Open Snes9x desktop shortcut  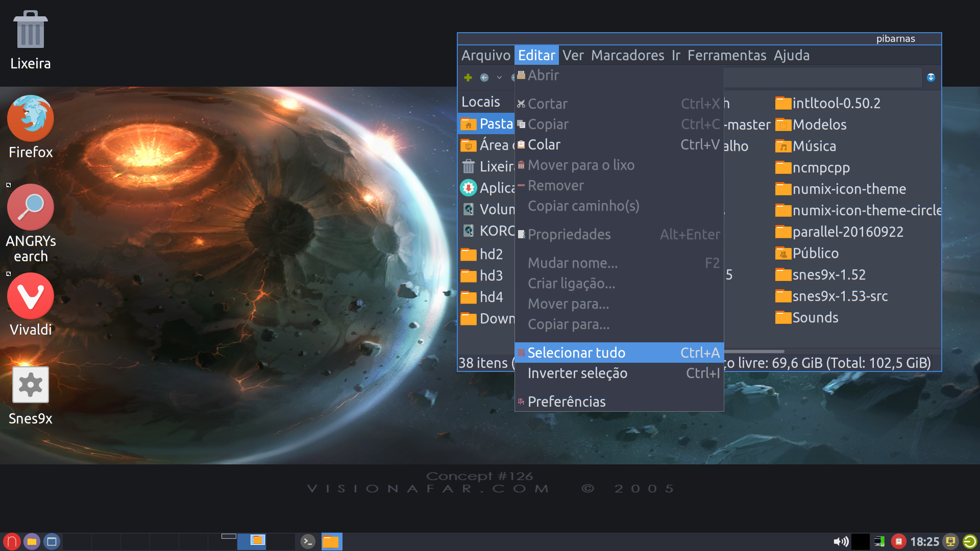click(31, 396)
